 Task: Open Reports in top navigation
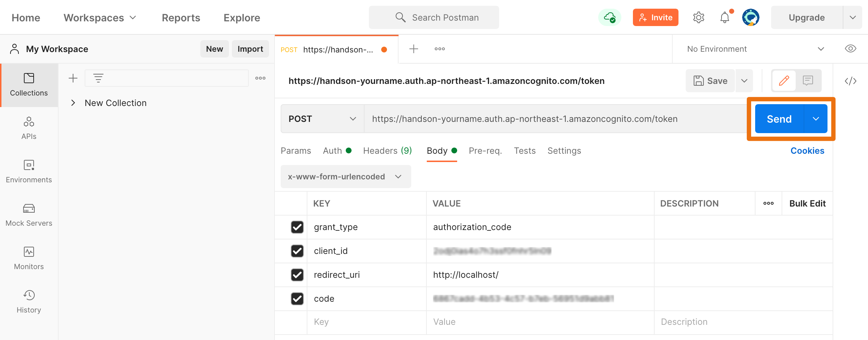(181, 18)
